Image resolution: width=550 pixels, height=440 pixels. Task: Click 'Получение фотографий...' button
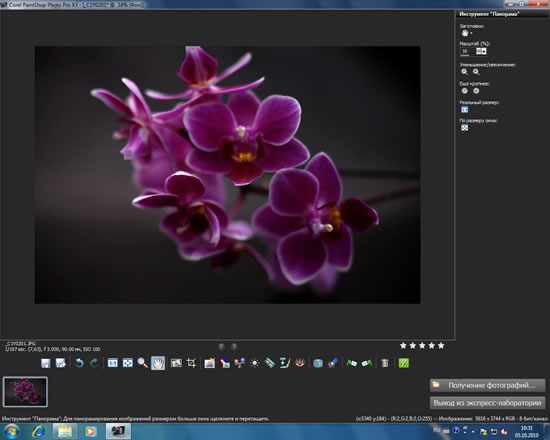[488, 385]
